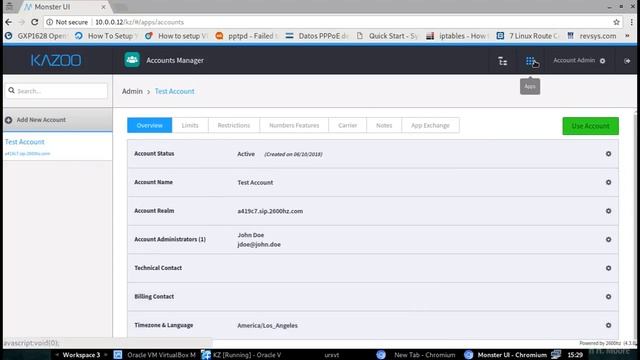Image resolution: width=640 pixels, height=360 pixels.
Task: Click the Account Admin user label
Action: tap(574, 60)
